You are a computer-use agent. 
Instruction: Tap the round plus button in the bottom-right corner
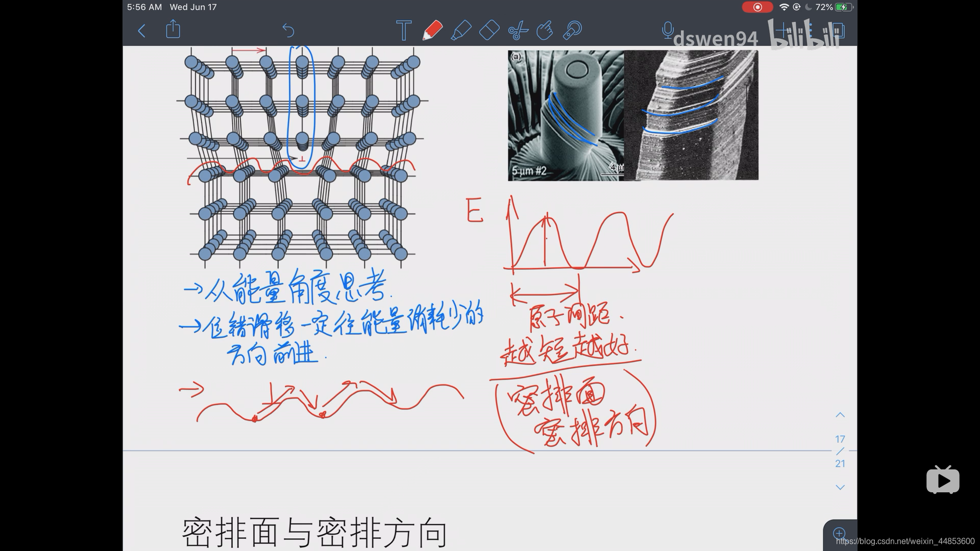point(839,534)
